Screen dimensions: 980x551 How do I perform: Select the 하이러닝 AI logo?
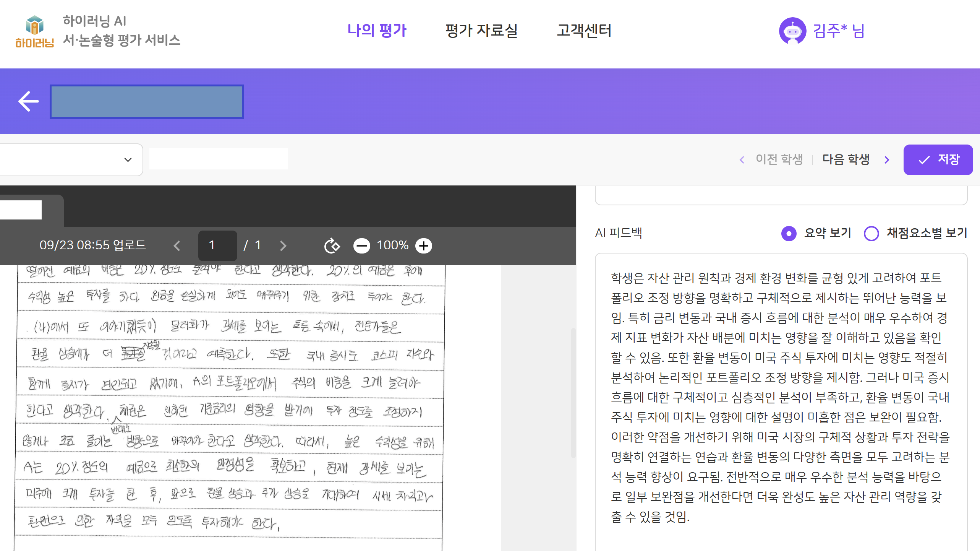coord(35,31)
